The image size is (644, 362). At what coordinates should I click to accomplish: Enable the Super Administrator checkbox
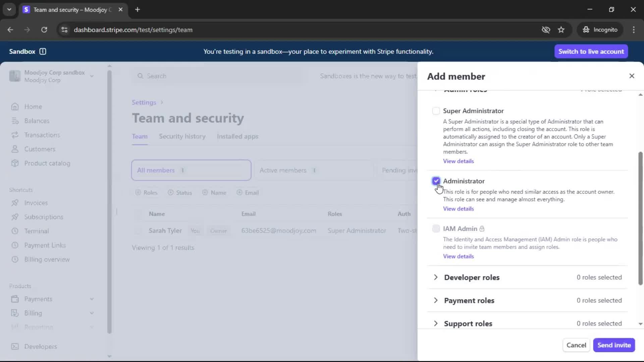[436, 111]
